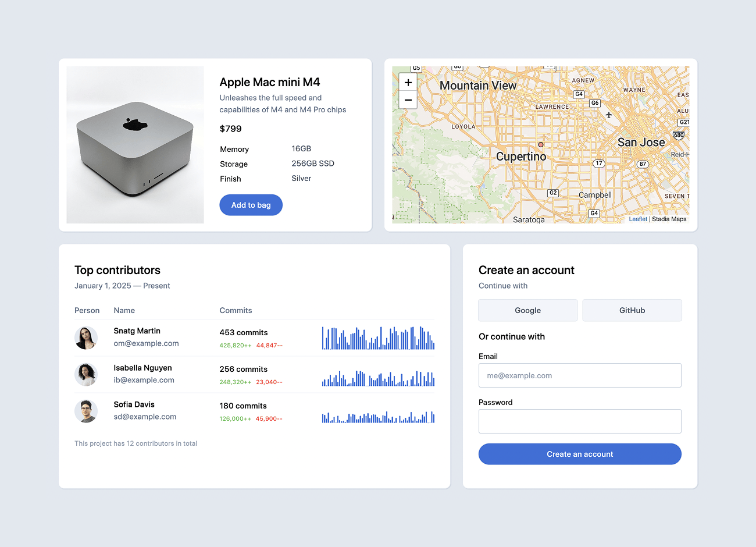756x547 pixels.
Task: Click Sofia Davis's avatar photo
Action: pyautogui.click(x=86, y=411)
